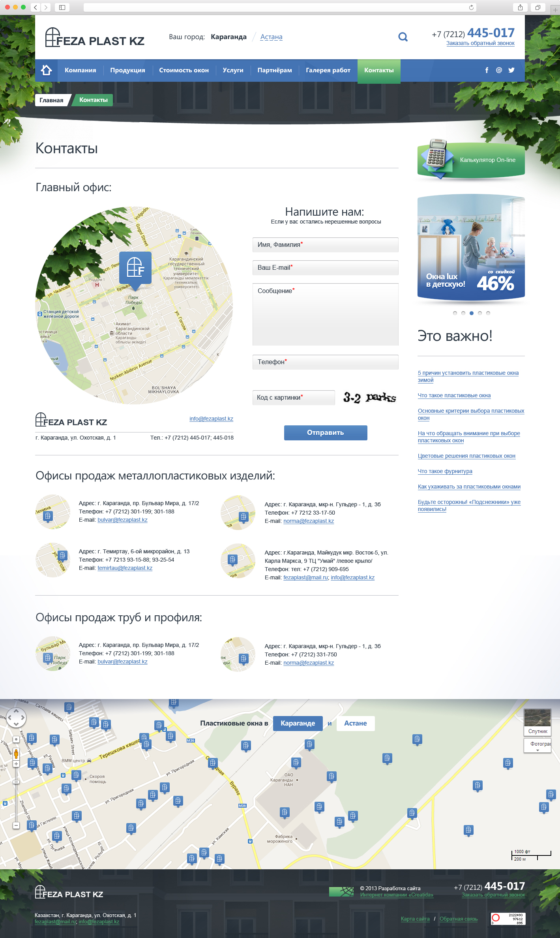560x938 pixels.
Task: Toggle the browser sidebar button
Action: click(62, 7)
